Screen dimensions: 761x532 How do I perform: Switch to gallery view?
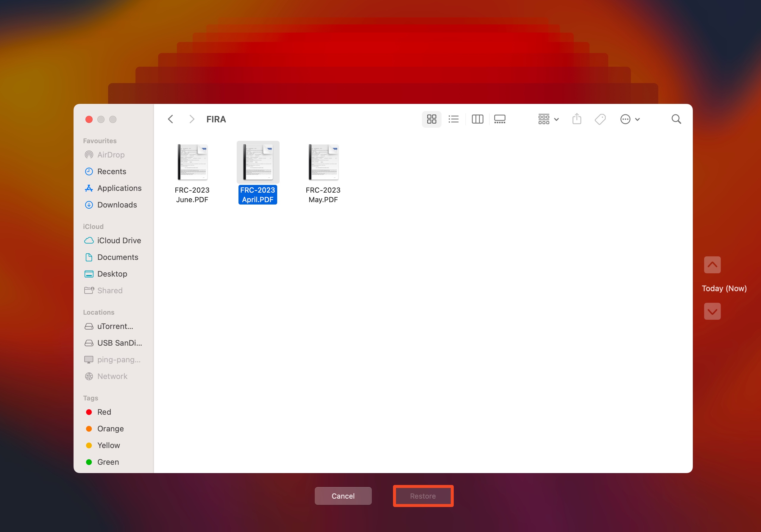(500, 118)
